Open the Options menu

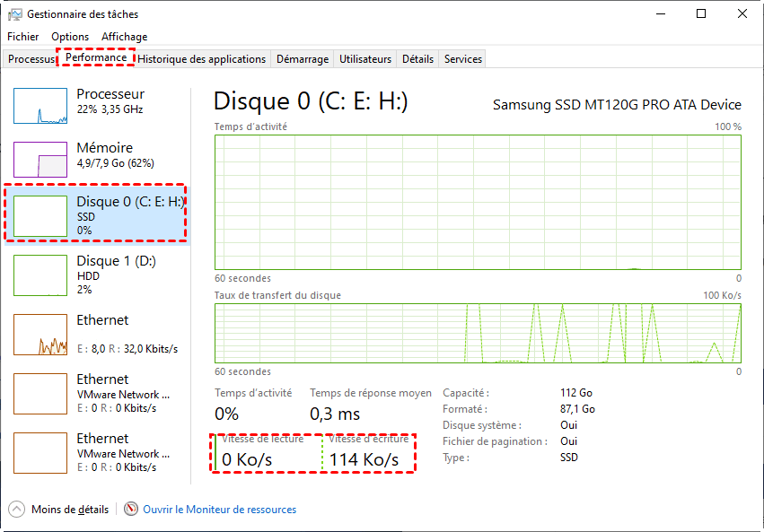tap(70, 37)
